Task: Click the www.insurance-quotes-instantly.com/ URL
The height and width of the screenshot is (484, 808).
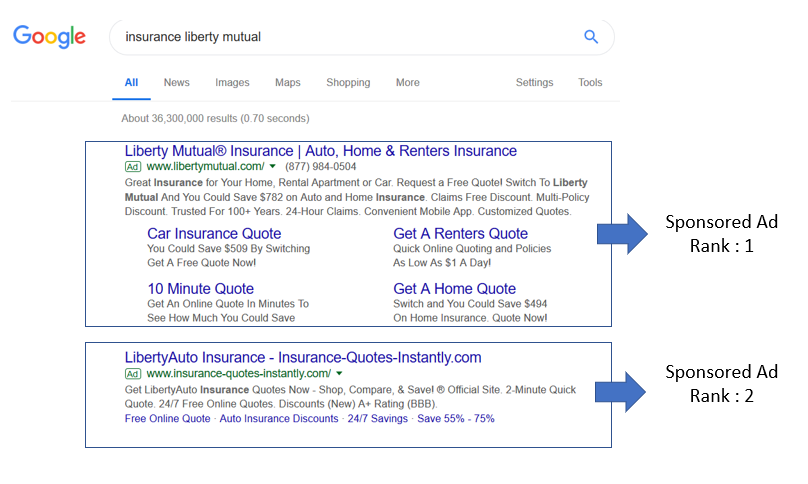Action: pyautogui.click(x=239, y=373)
